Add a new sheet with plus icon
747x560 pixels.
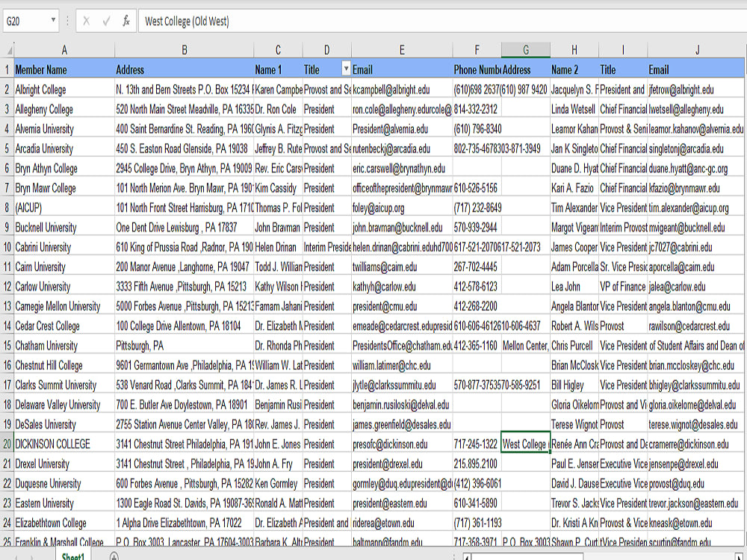point(114,556)
